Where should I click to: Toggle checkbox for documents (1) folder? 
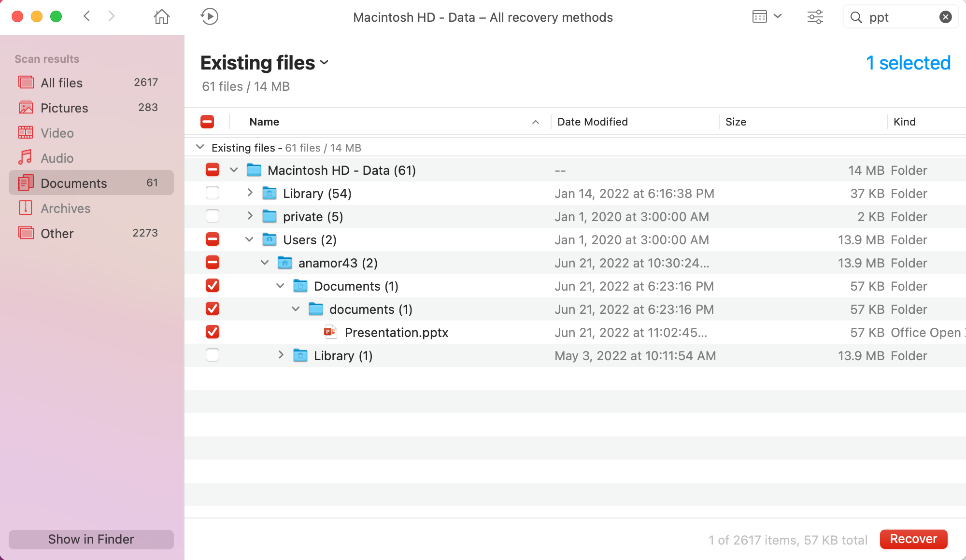coord(213,308)
